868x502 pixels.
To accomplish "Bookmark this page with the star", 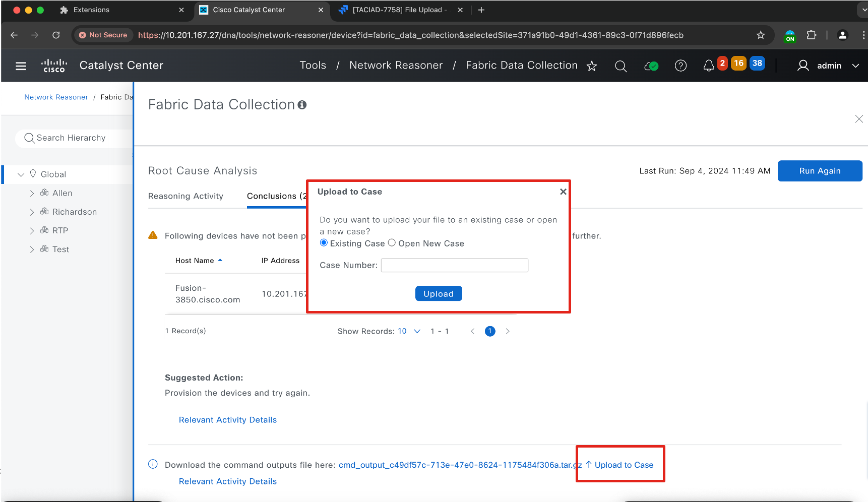I will [761, 35].
